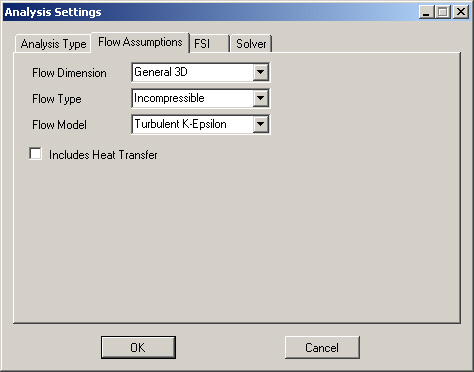Expand the Flow Dimension dropdown arrow
The height and width of the screenshot is (372, 474).
point(260,72)
